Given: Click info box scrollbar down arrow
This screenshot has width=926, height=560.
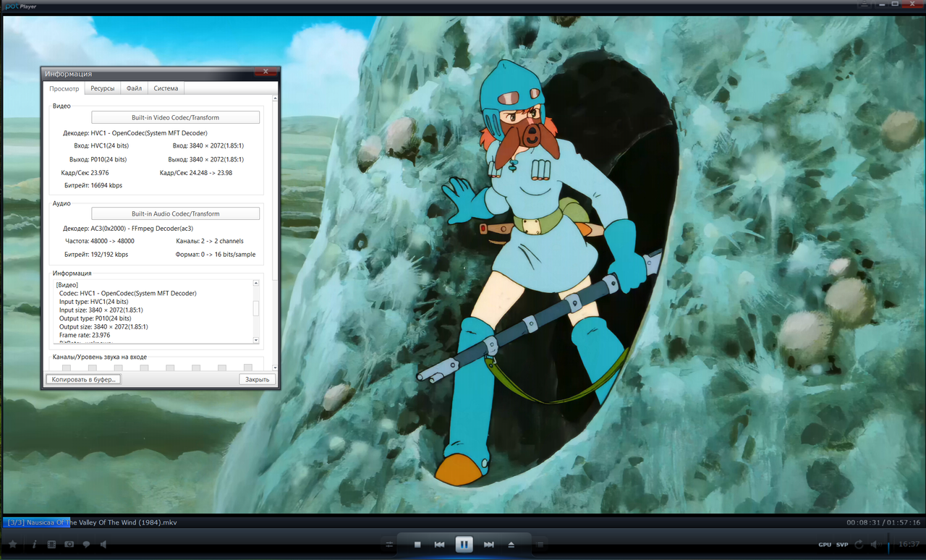Looking at the screenshot, I should 256,340.
